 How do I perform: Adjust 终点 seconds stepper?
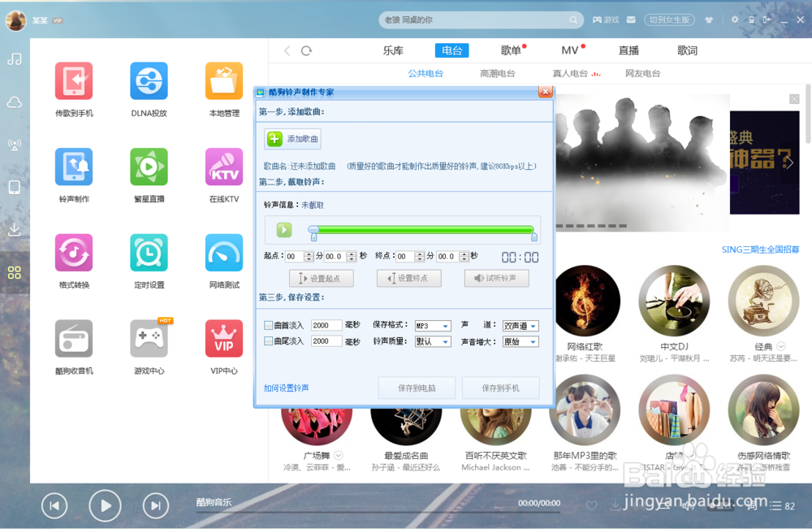pos(464,257)
